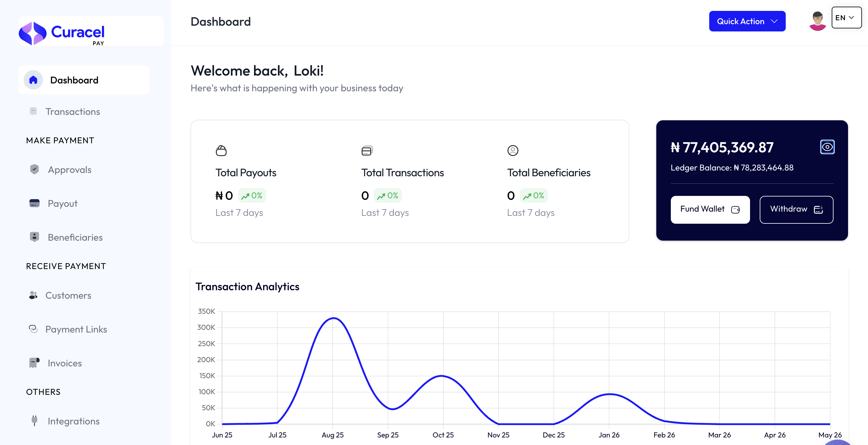Screen dimensions: 868x445
Task: Click the Customers people icon
Action: (33, 295)
